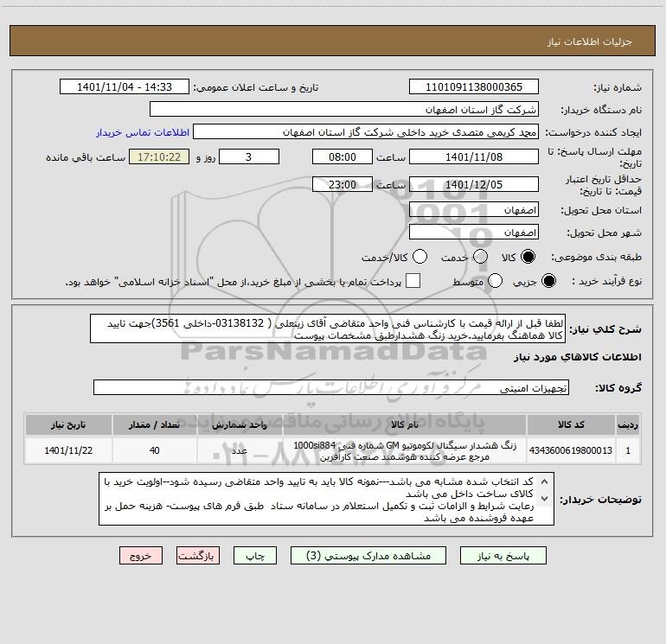This screenshot has width=666, height=644.
Task: Click the شرح کلی نیاز description box
Action: [x=328, y=328]
